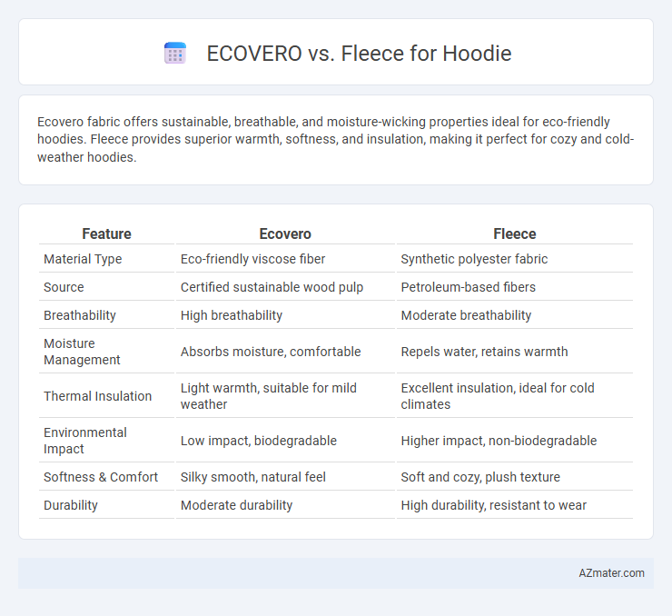
Task: Click the Fleece column header
Action: coord(514,233)
